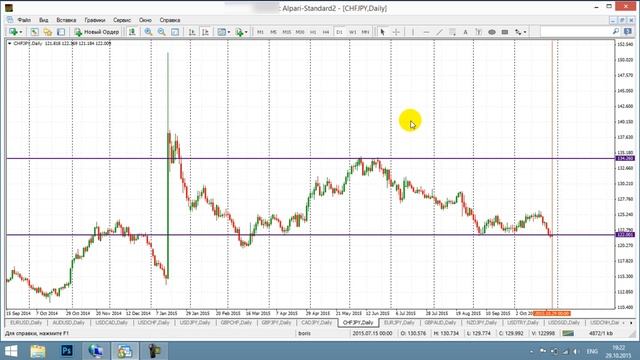The width and height of the screenshot is (640, 360).
Task: Expand the templates dropdown arrow
Action: click(x=229, y=32)
